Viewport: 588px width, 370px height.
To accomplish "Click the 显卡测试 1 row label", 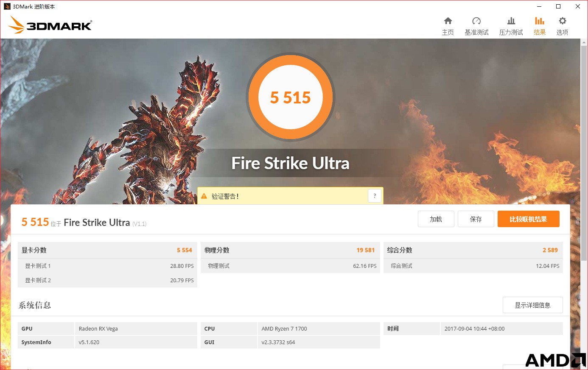I will coord(38,266).
